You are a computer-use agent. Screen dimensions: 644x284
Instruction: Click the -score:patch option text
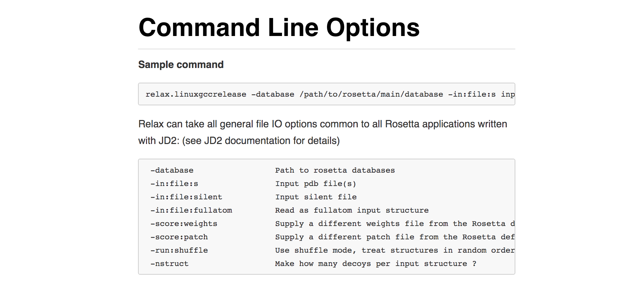coord(179,237)
